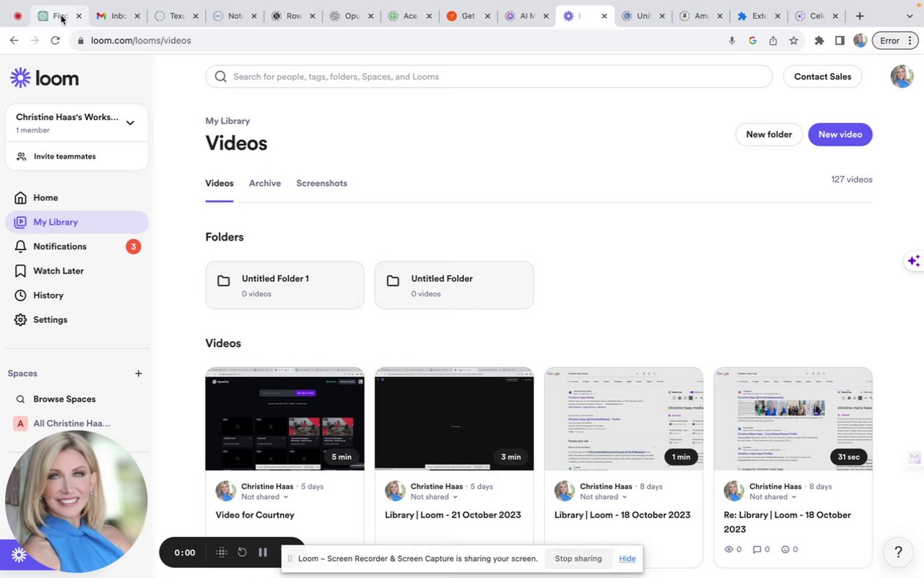This screenshot has height=578, width=924.
Task: Toggle the browser side panel icon
Action: point(840,40)
